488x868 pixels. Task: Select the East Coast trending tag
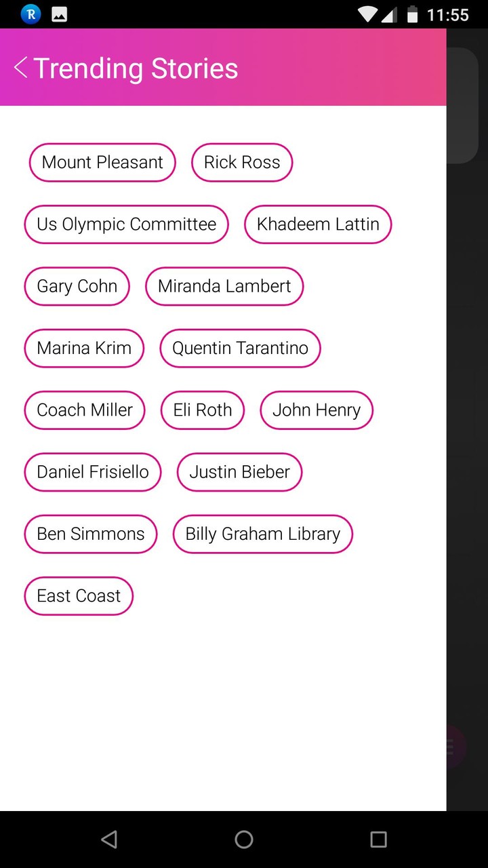(x=79, y=596)
